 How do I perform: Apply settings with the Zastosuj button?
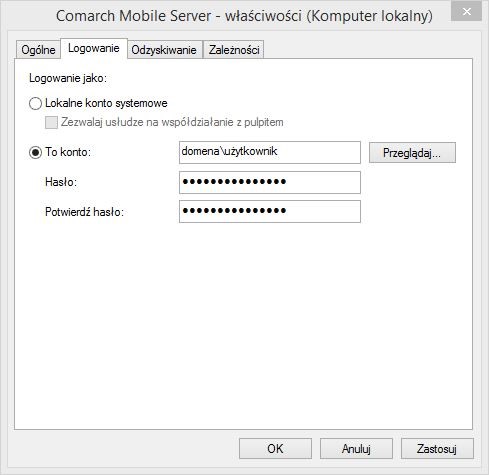[x=437, y=449]
